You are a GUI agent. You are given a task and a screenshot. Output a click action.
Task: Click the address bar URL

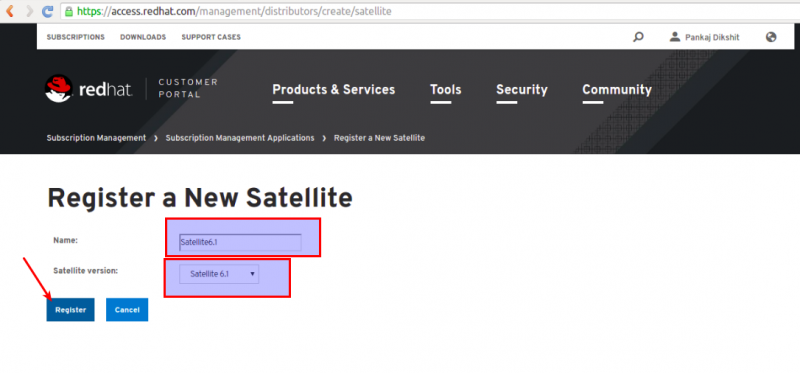click(x=235, y=11)
